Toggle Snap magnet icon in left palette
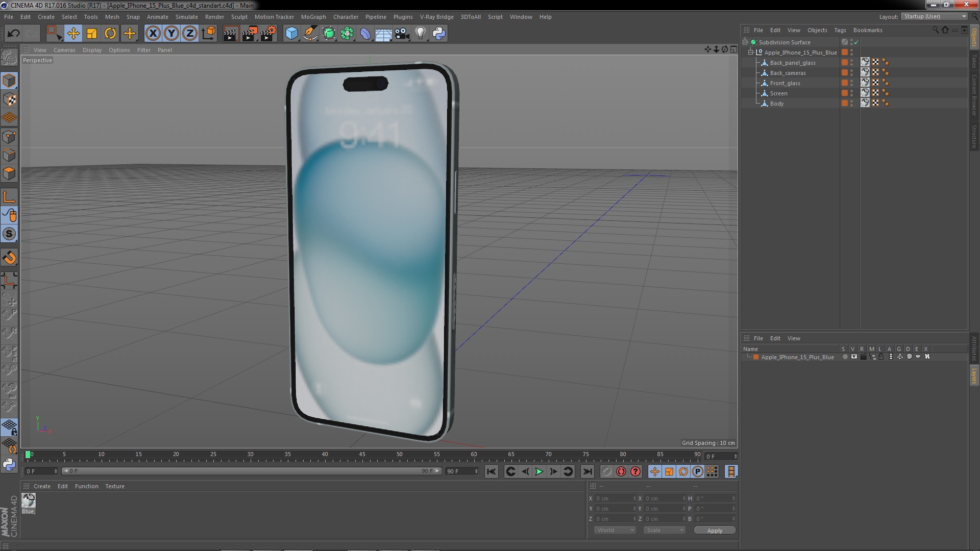The width and height of the screenshot is (980, 551). 9,258
